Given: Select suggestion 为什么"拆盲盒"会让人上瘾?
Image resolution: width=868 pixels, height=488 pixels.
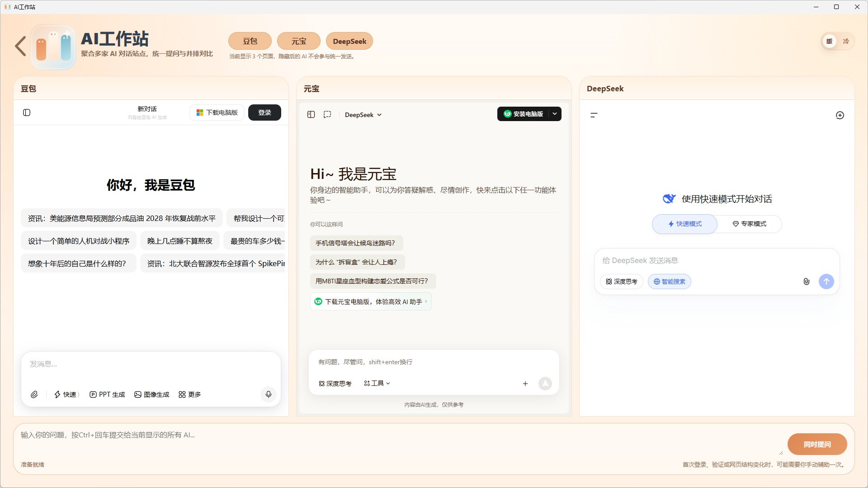Looking at the screenshot, I should (357, 262).
